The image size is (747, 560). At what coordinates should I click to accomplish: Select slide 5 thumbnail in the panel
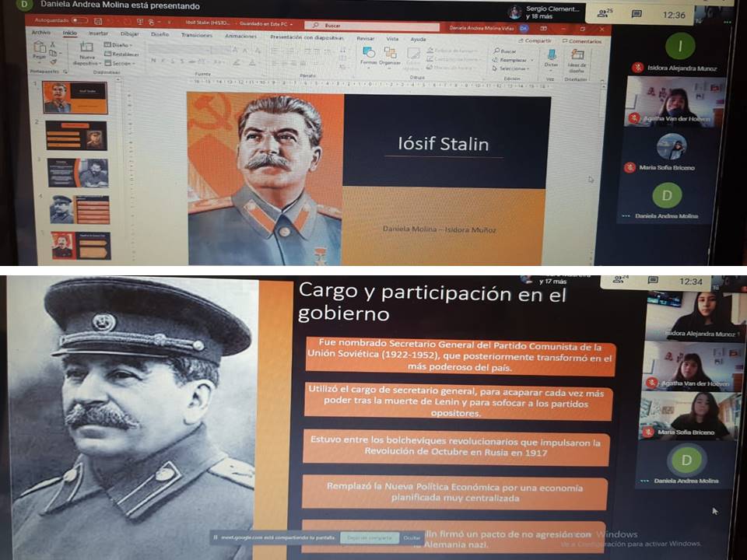pos(81,246)
